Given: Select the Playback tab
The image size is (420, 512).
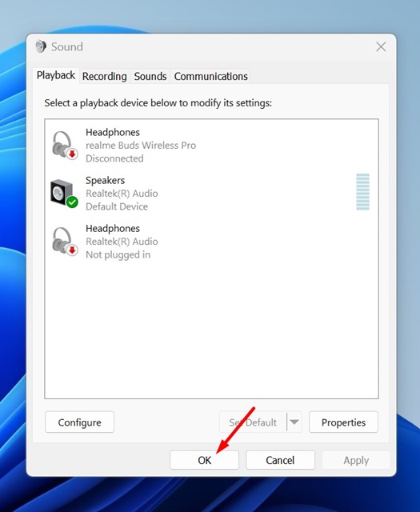Looking at the screenshot, I should [56, 75].
